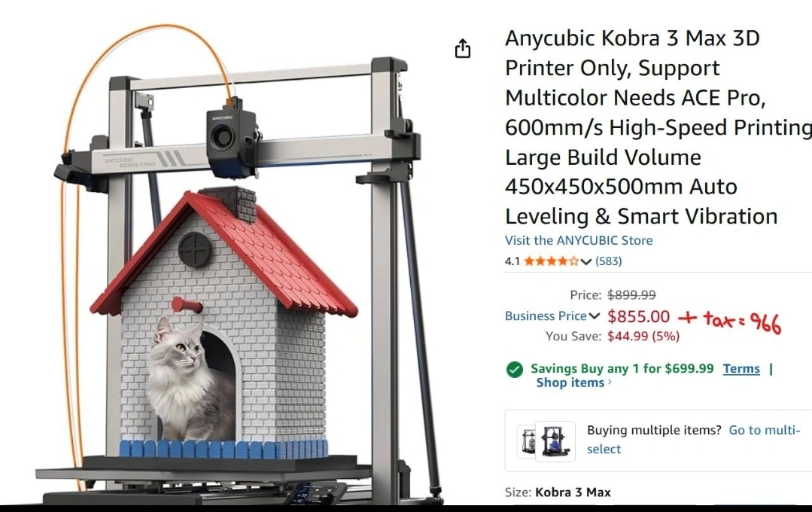
Task: Click the Size: Kobra 3 Max label
Action: (558, 492)
